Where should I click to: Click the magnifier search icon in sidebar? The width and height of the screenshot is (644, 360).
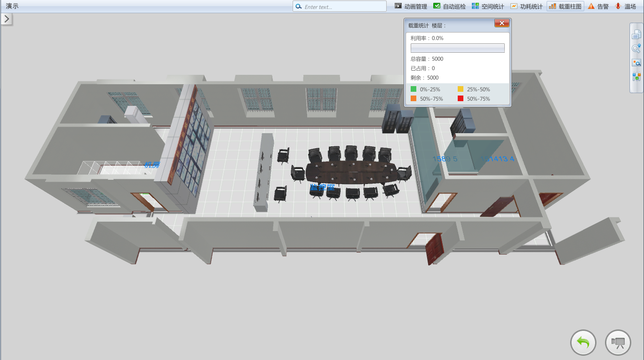pyautogui.click(x=636, y=48)
